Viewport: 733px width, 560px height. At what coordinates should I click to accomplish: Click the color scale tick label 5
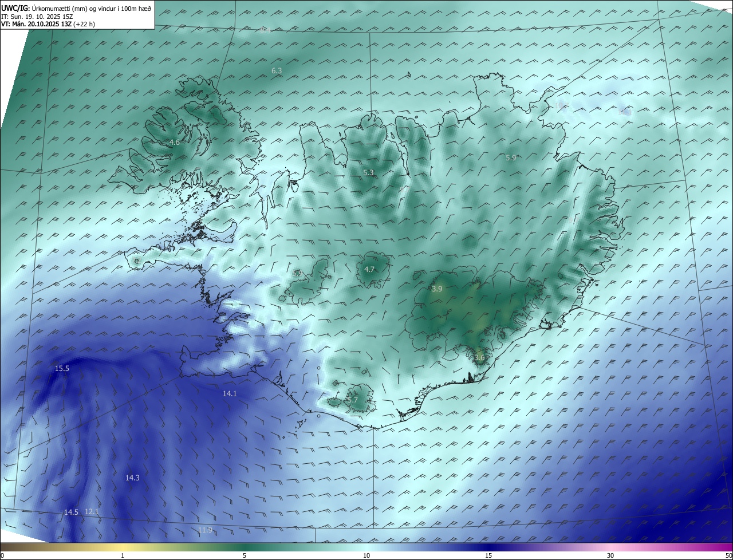tap(245, 555)
